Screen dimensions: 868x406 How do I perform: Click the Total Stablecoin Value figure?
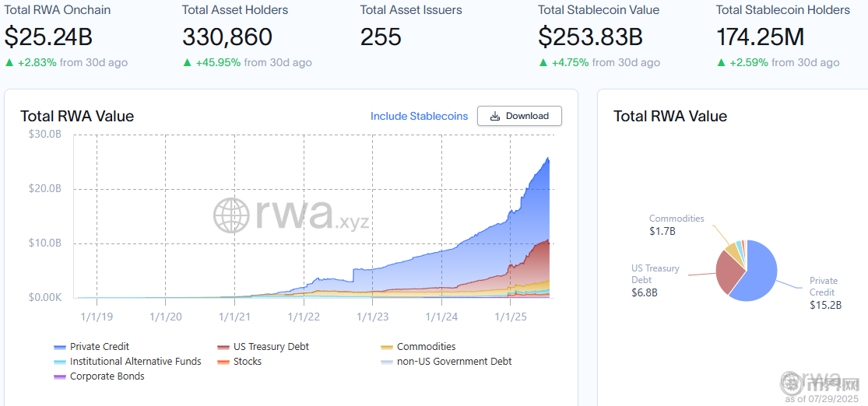pyautogui.click(x=590, y=37)
